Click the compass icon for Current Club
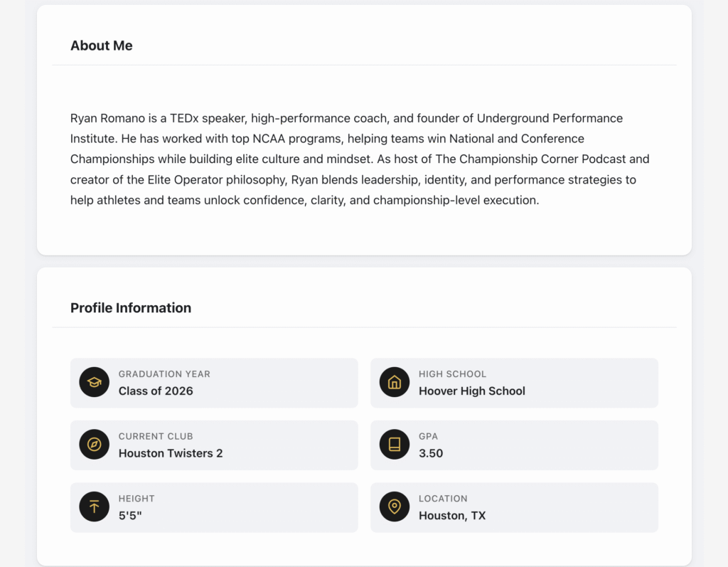728x567 pixels. point(94,445)
